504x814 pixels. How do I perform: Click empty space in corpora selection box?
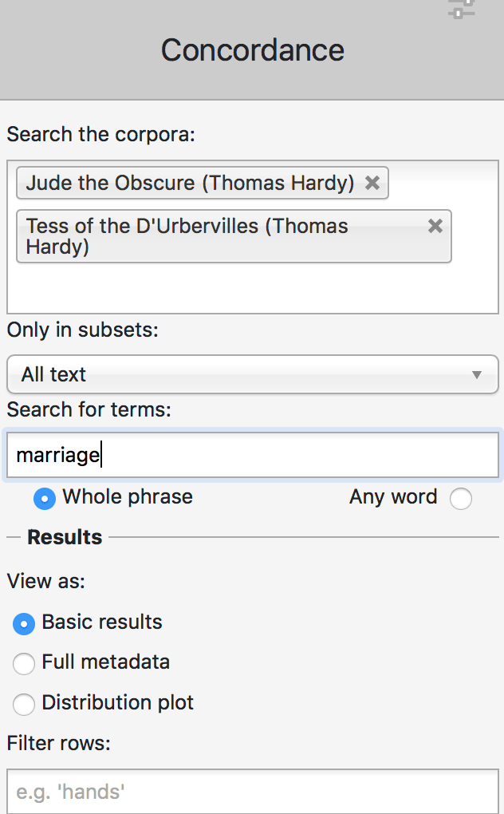[x=239, y=289]
